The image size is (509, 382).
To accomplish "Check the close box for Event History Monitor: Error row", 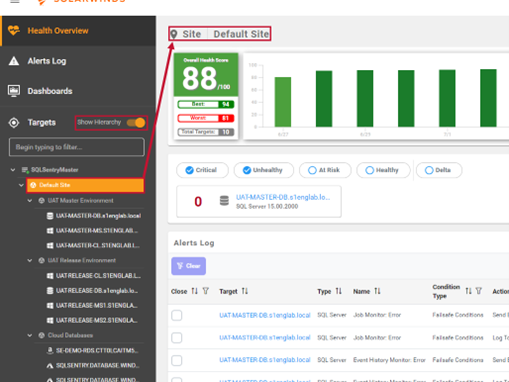I will [177, 360].
